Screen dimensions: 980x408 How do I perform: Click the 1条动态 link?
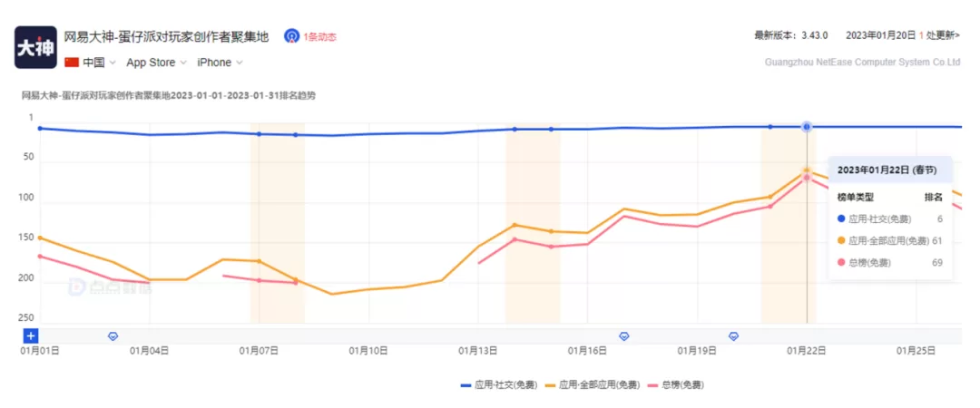coord(320,37)
